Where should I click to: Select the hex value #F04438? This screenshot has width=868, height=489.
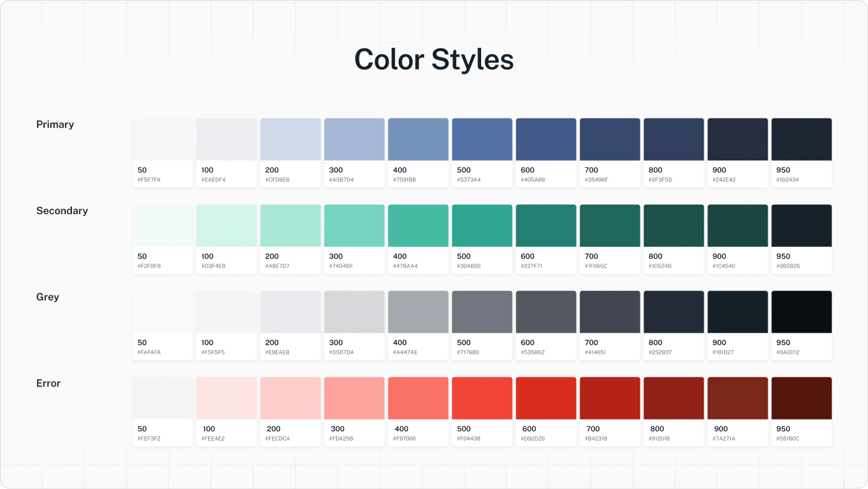pos(469,439)
